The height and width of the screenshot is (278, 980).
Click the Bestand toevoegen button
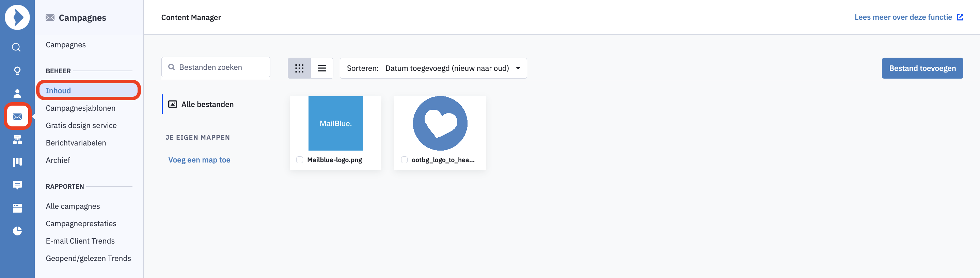[922, 68]
